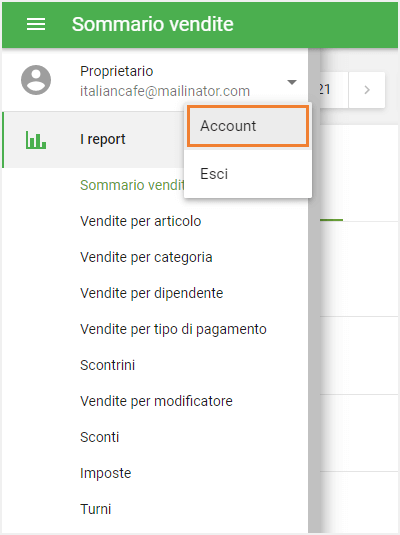
Task: Open Vendite per modificatore report
Action: point(156,401)
